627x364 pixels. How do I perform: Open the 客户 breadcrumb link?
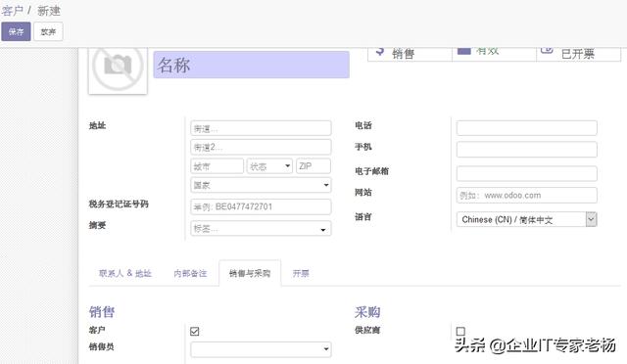coord(13,11)
